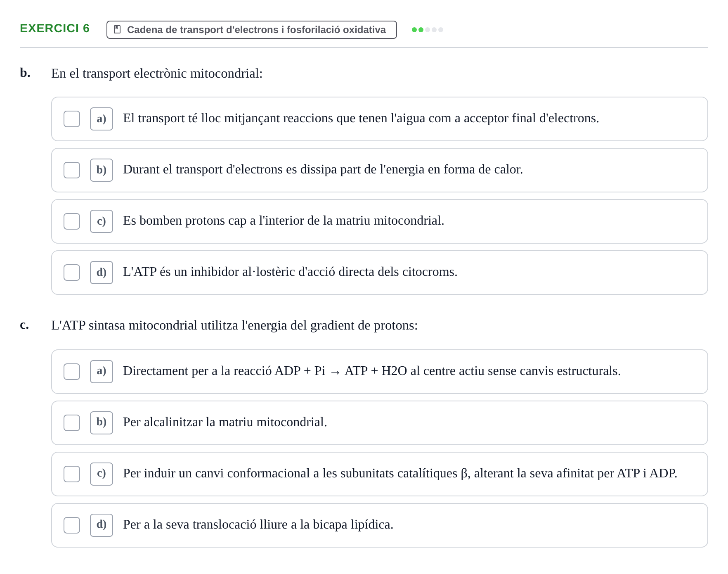Click the c) label badge beside 'Per induir un canvi conformacional'
728x574 pixels.
click(102, 474)
